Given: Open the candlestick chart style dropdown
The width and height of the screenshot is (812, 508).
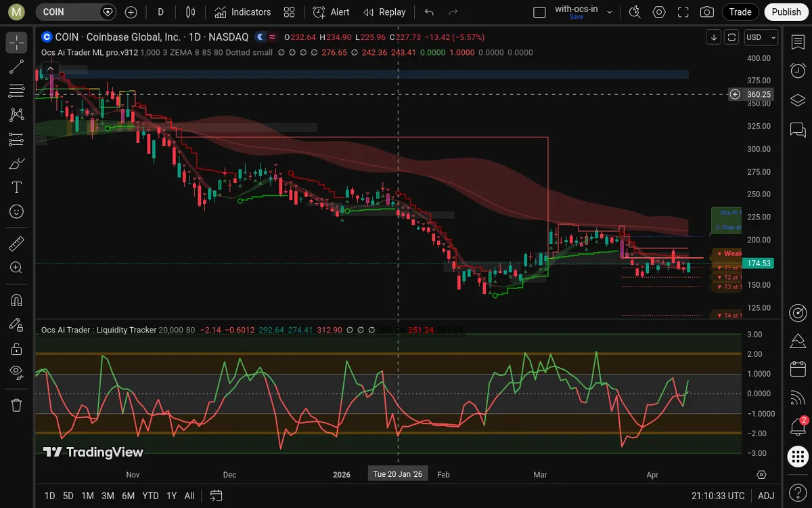Looking at the screenshot, I should [191, 12].
